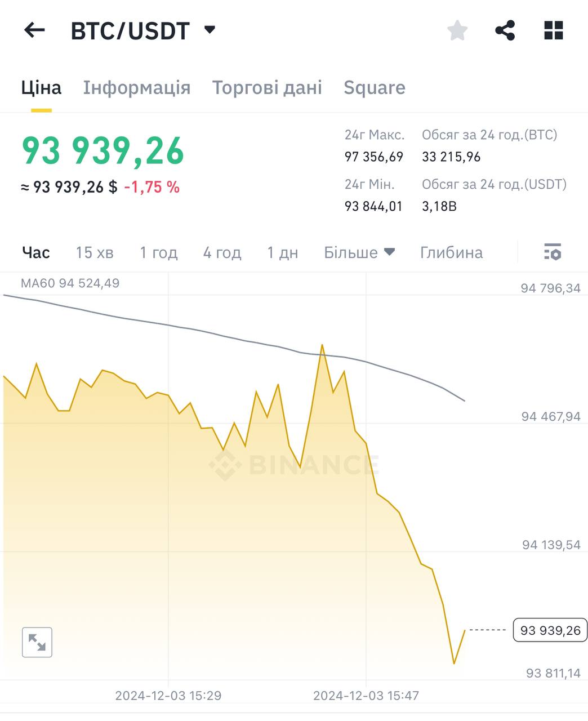Viewport: 588px width, 721px height.
Task: Open chart settings icon
Action: click(x=553, y=252)
